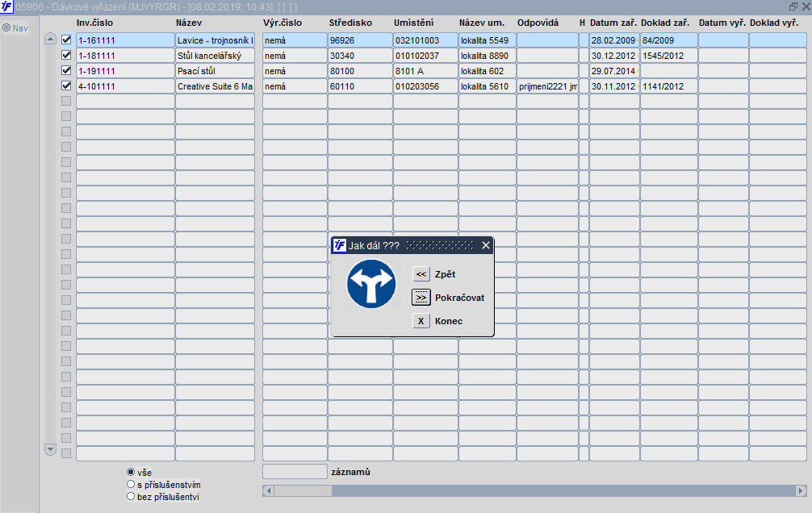The width and height of the screenshot is (812, 513).
Task: Click the záznamů count field
Action: [x=295, y=472]
